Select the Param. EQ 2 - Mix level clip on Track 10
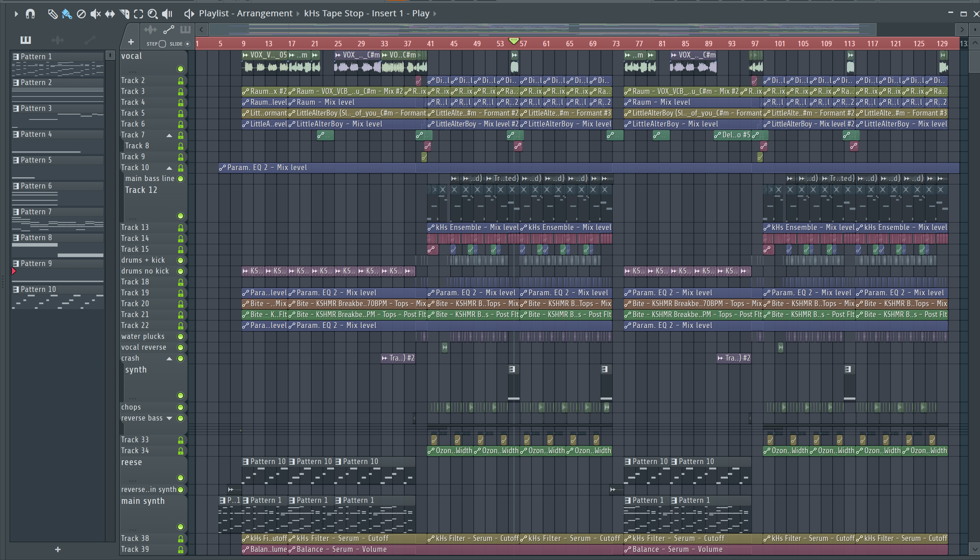This screenshot has height=560, width=980. [x=589, y=168]
